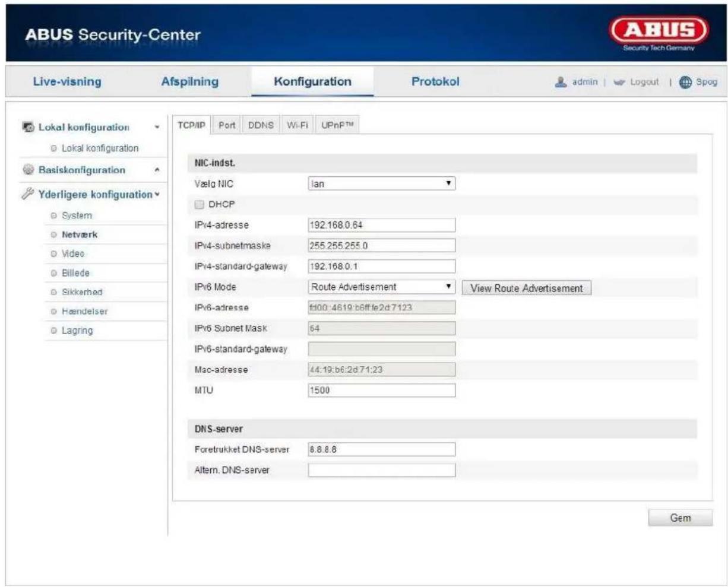
Task: Open the Wi-Fi tab
Action: [297, 125]
